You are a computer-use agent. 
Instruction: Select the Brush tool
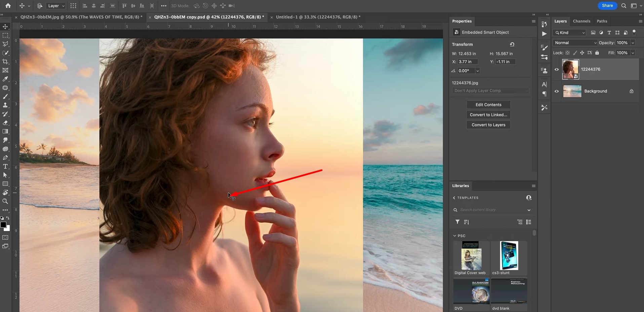pos(5,96)
